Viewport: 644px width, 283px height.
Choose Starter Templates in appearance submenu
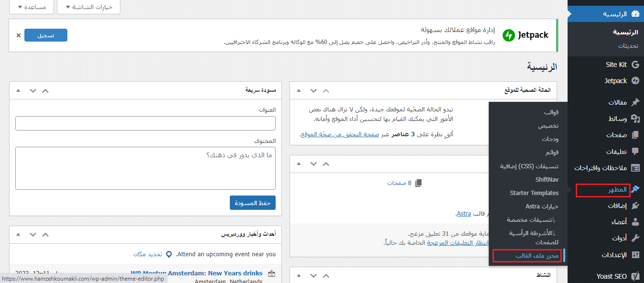pyautogui.click(x=534, y=193)
